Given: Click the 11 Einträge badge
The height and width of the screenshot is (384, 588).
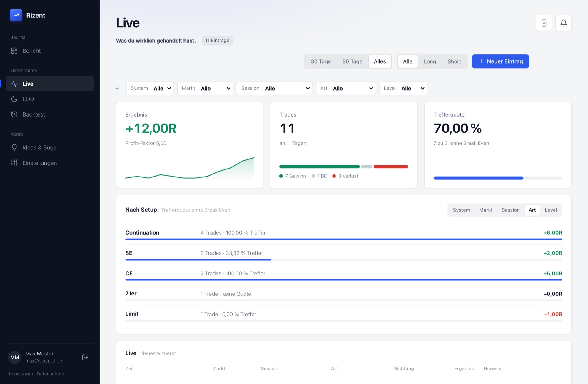Looking at the screenshot, I should point(217,40).
